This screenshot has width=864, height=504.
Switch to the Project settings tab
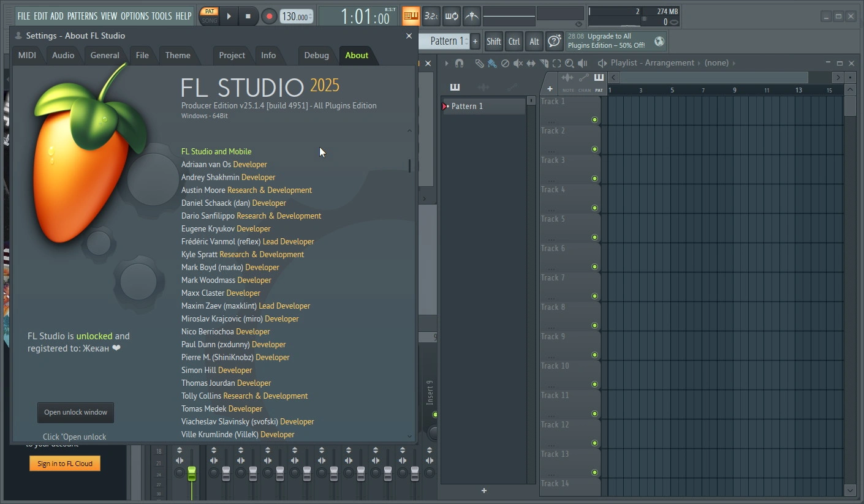pyautogui.click(x=232, y=55)
